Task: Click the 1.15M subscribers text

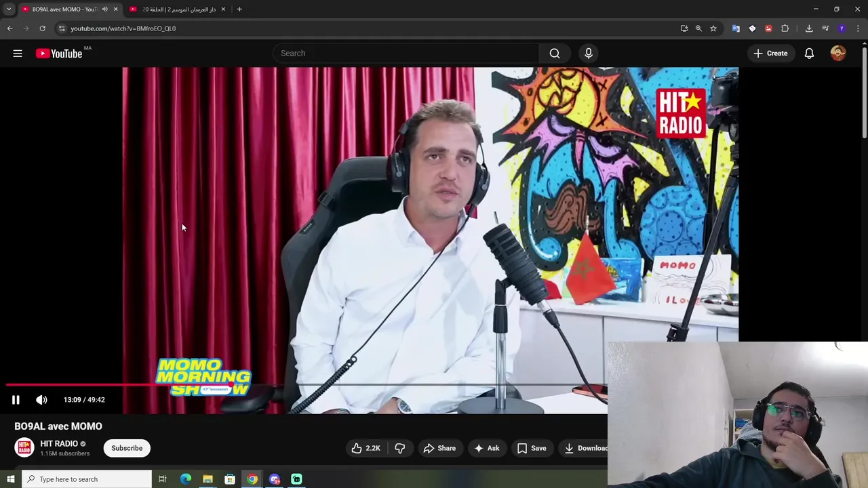Action: pos(65,453)
